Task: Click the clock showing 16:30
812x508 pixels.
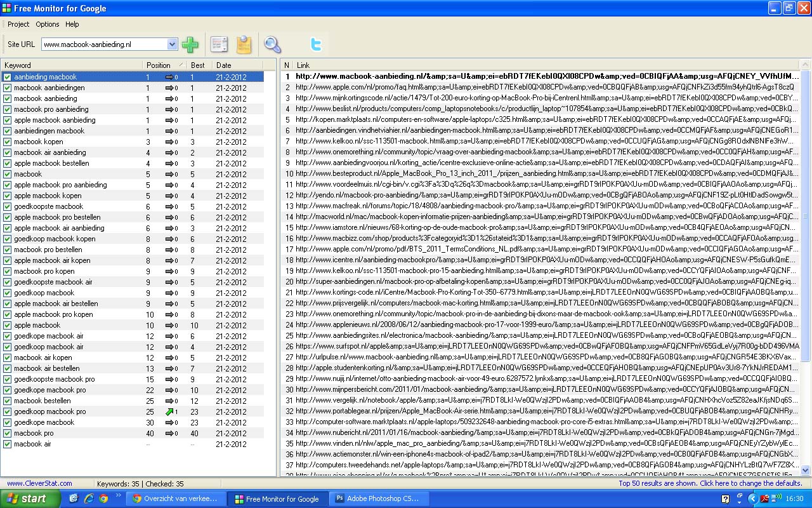Action: (x=794, y=499)
